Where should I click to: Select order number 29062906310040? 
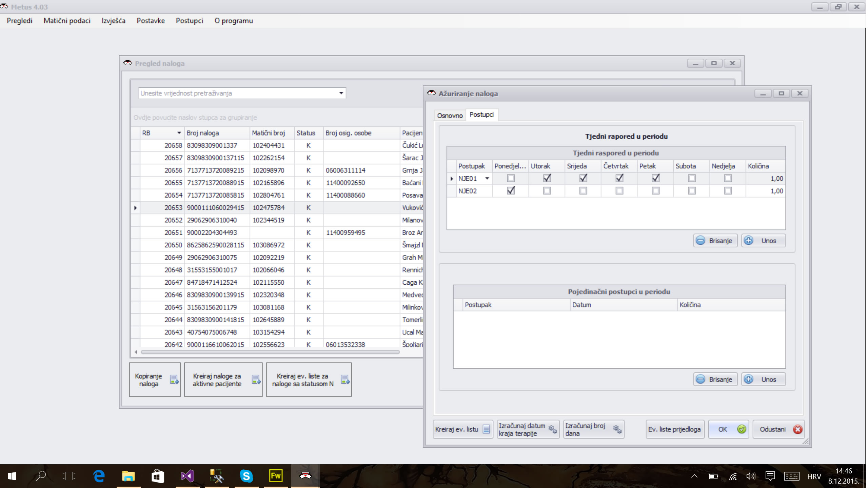212,220
